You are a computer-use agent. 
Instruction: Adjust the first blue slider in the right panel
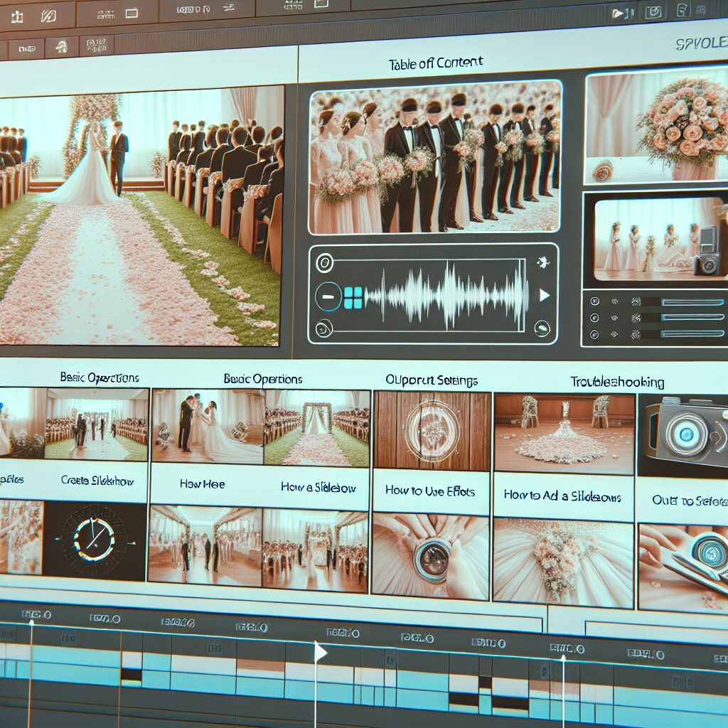(692, 302)
